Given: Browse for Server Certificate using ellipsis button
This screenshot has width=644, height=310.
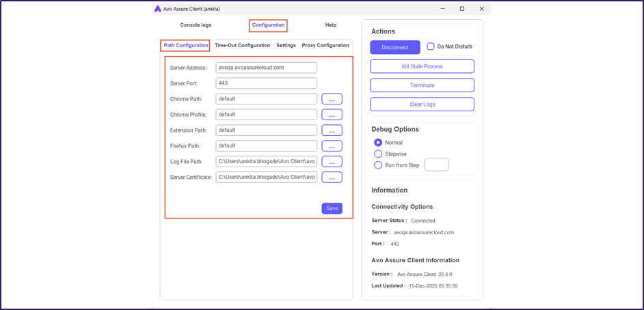Looking at the screenshot, I should coord(332,178).
